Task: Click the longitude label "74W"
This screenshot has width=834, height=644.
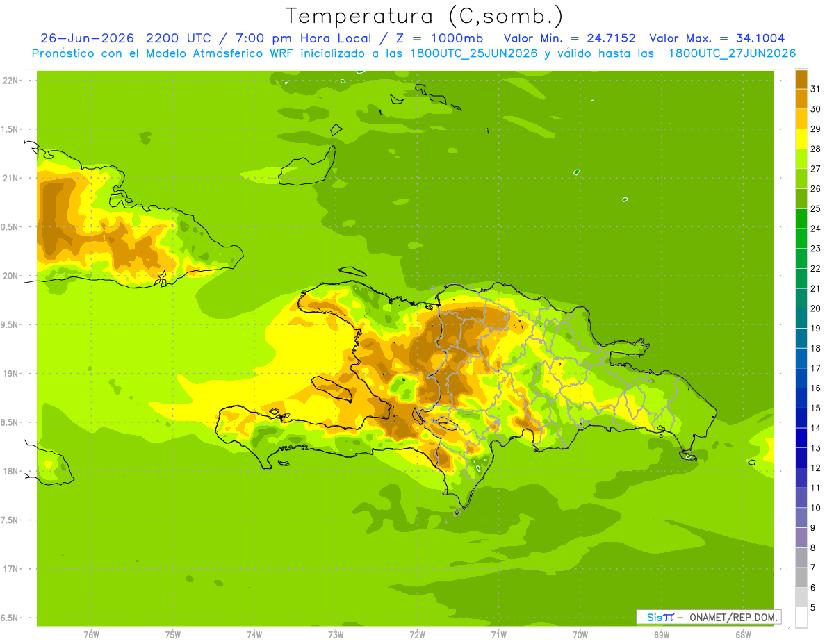Action: click(254, 635)
